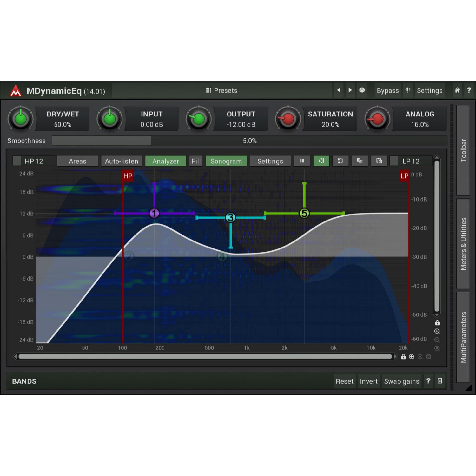476x476 pixels.
Task: Click the home icon in title bar
Action: 457,90
